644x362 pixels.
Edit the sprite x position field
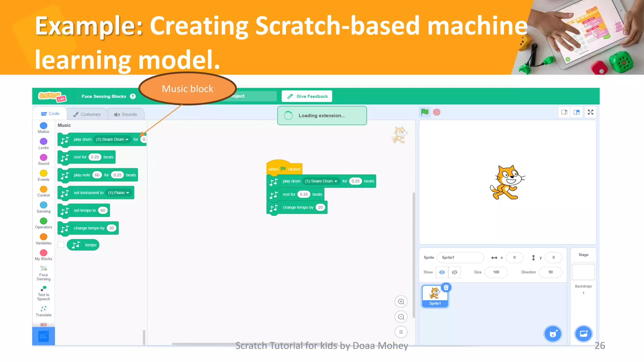(x=514, y=257)
